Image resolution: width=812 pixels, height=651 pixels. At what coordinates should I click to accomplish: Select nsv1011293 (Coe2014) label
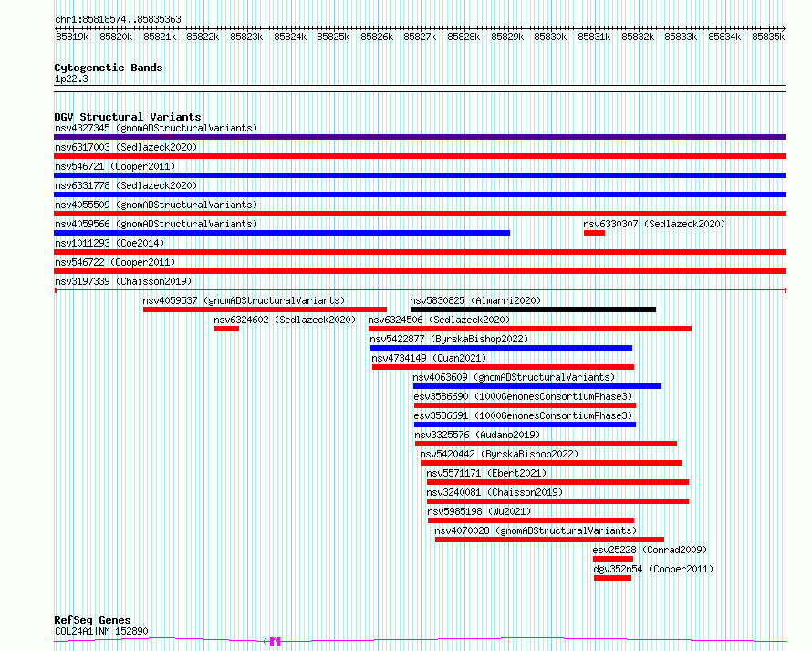tap(109, 243)
